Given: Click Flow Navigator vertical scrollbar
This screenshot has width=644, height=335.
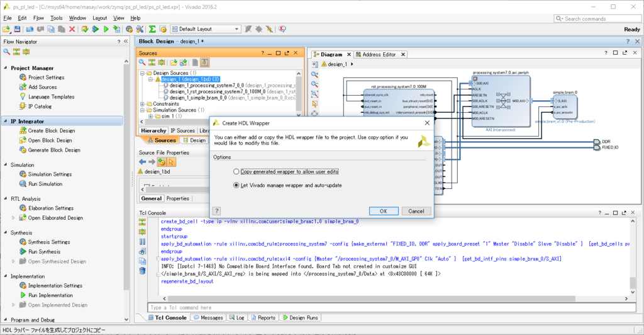Looking at the screenshot, I should 126,177.
